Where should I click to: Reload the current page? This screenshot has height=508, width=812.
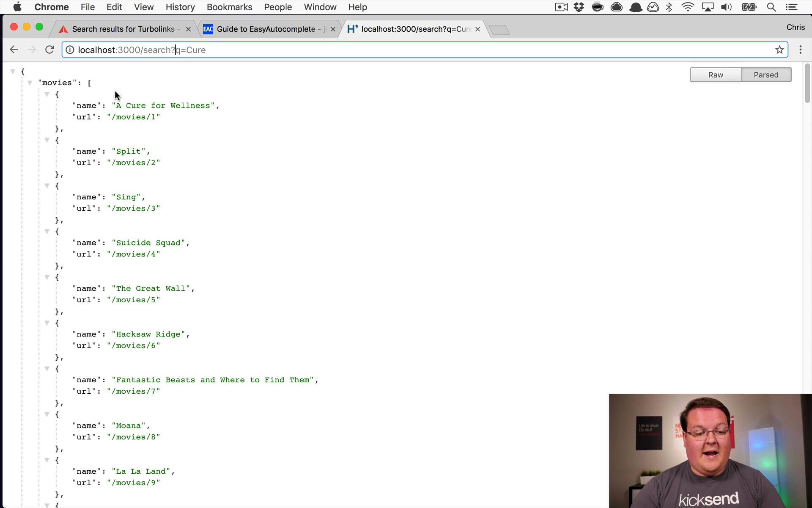point(49,50)
